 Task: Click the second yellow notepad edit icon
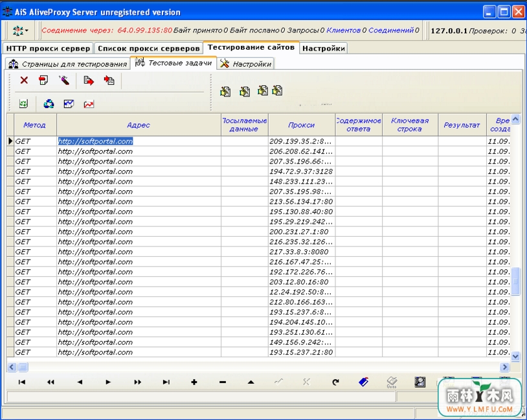[x=245, y=91]
